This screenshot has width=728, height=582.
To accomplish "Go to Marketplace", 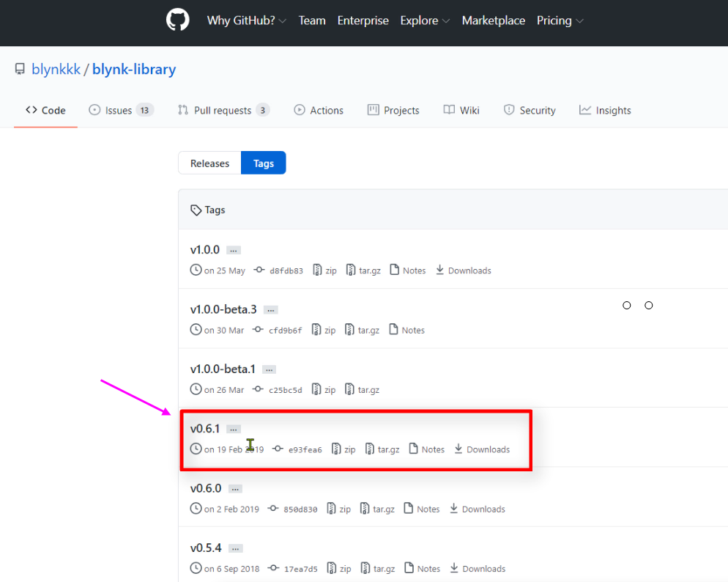I will [493, 21].
